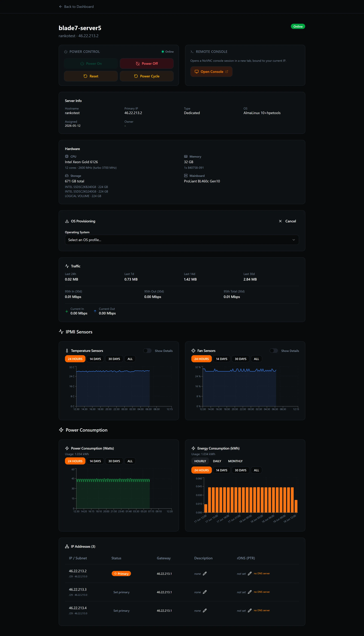
Task: Click the Power On button
Action: (91, 63)
